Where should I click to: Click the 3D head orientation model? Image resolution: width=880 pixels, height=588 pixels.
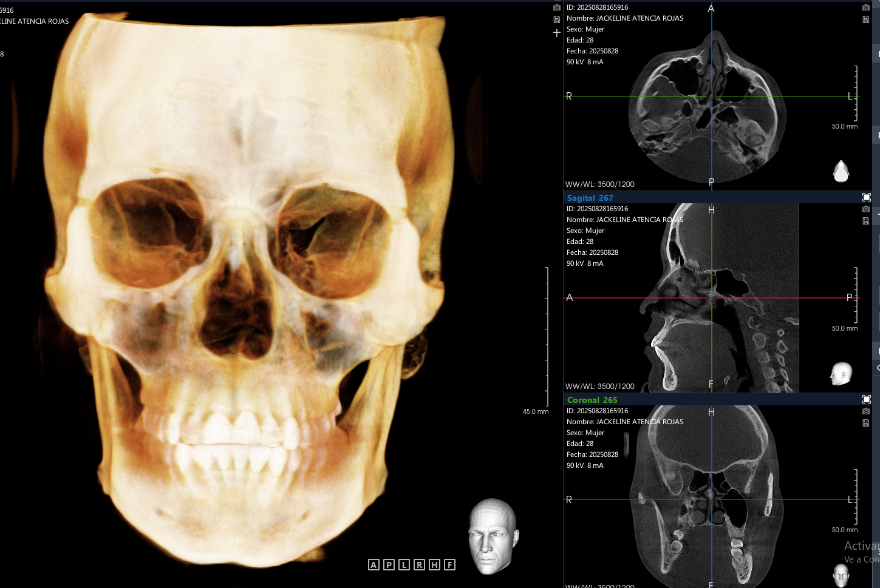[493, 536]
